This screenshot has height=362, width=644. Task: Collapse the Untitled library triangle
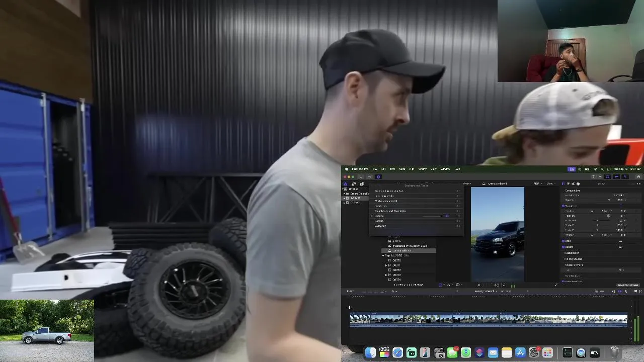[343, 189]
